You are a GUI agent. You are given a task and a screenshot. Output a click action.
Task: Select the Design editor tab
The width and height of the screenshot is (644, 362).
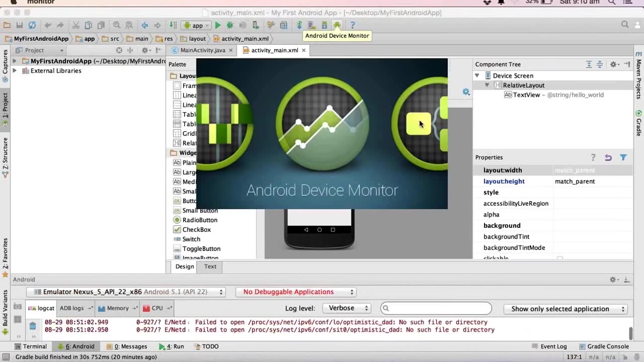[x=185, y=266]
